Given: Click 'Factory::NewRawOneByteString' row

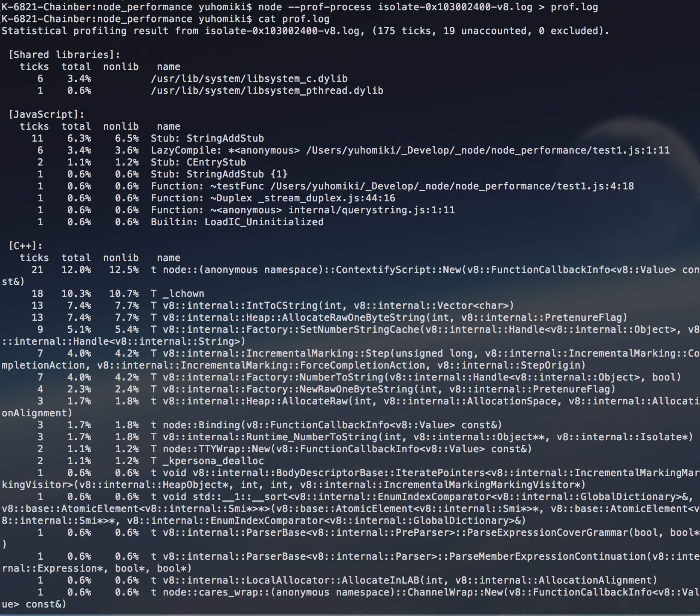Looking at the screenshot, I should tap(327, 389).
